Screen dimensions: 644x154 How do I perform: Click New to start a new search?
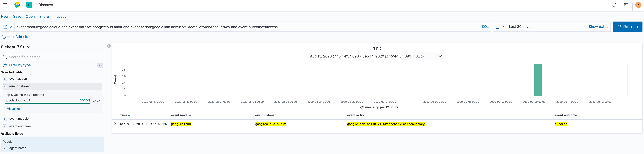[x=5, y=16]
